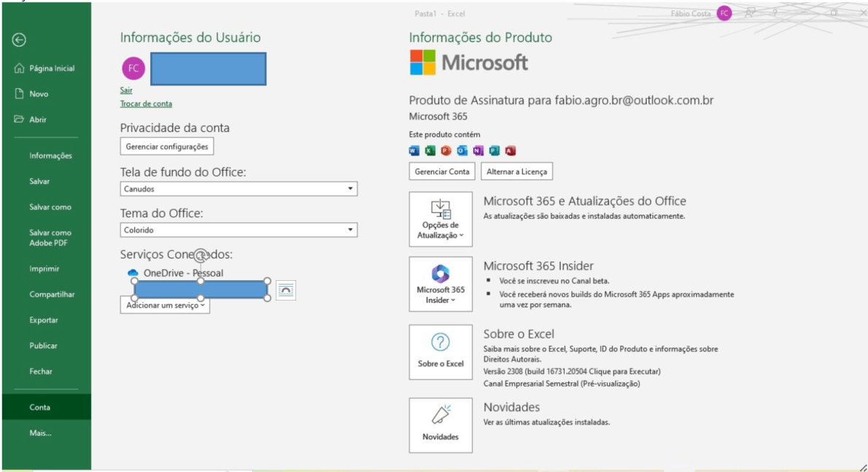The height and width of the screenshot is (472, 868).
Task: Open Microsoft 365 Insider dropdown button
Action: click(441, 284)
